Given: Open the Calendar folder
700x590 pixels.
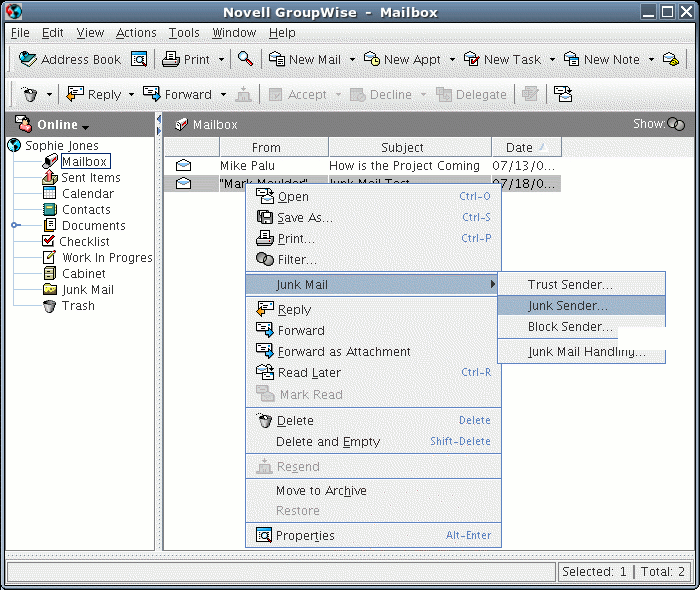Looking at the screenshot, I should [87, 194].
